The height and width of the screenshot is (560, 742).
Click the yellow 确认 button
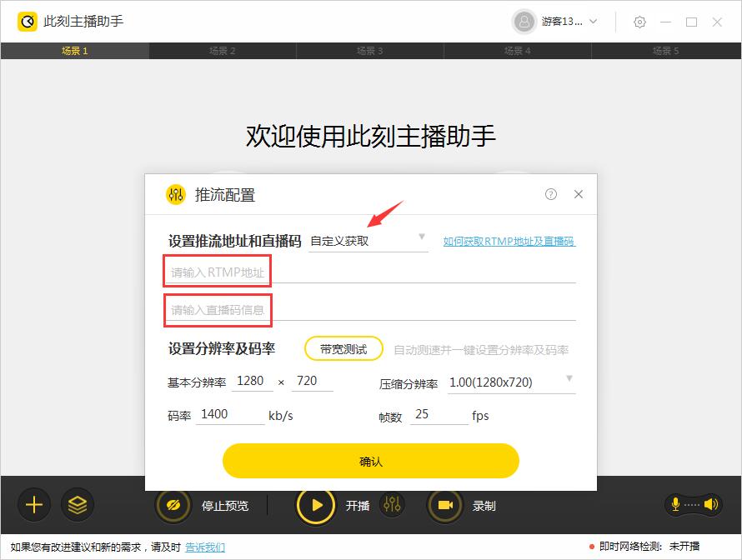370,461
